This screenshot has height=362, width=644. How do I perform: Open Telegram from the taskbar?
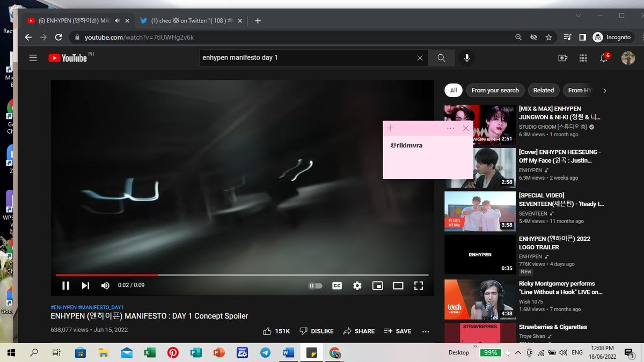click(x=265, y=353)
